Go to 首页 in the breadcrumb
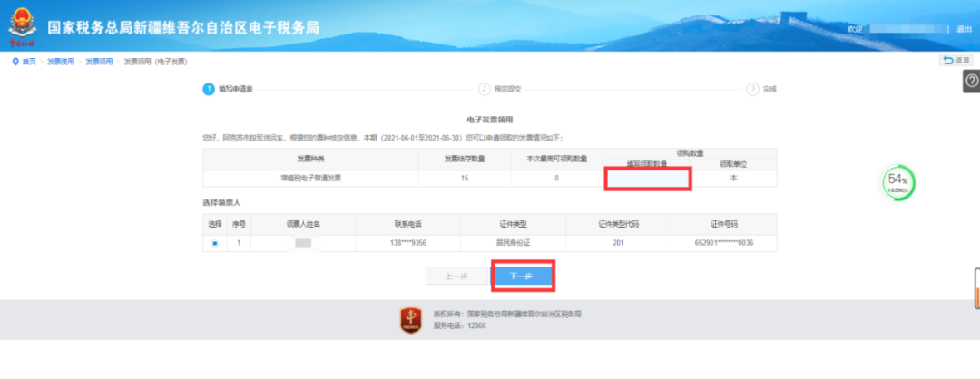The height and width of the screenshot is (379, 980). [x=29, y=61]
